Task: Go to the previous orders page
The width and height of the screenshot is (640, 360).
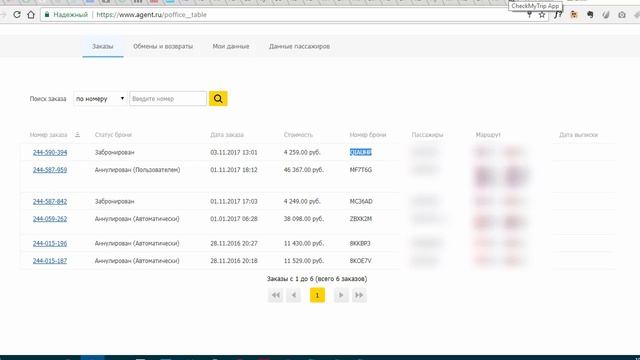Action: pyautogui.click(x=293, y=295)
